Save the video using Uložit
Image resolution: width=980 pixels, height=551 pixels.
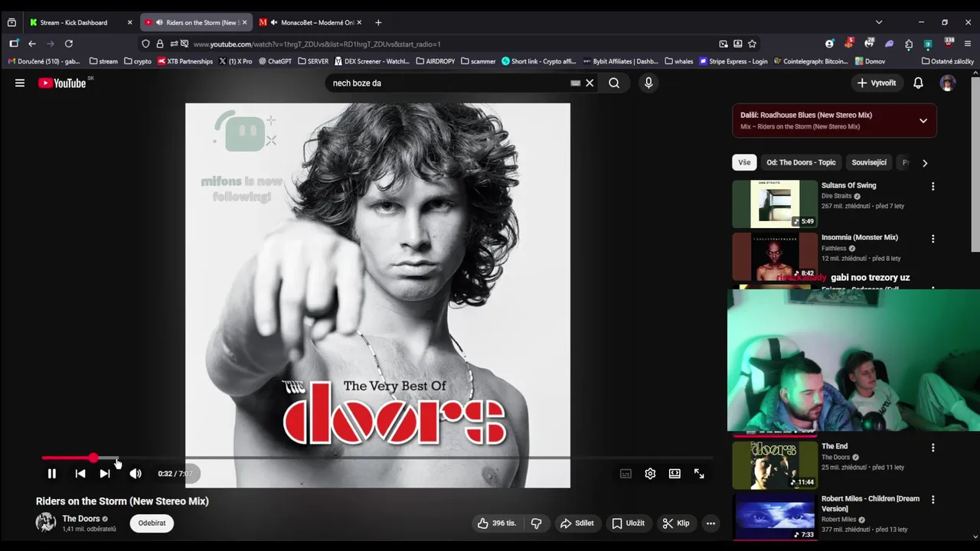point(628,523)
